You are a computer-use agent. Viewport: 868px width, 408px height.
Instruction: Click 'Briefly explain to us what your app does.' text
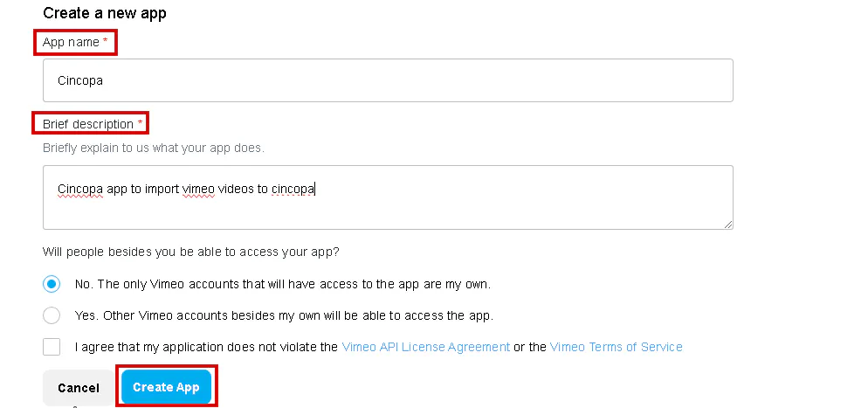(154, 149)
